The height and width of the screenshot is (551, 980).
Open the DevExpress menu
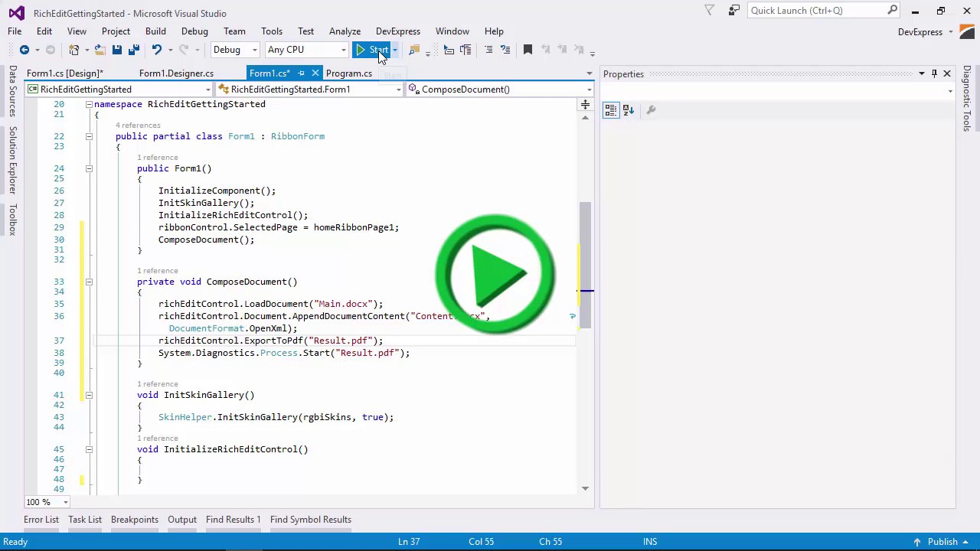398,31
